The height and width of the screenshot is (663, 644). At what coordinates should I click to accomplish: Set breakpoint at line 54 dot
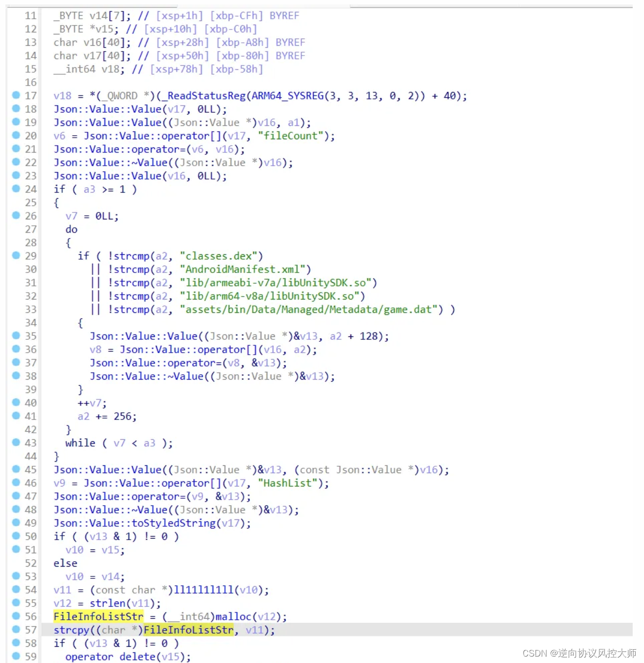click(x=16, y=589)
